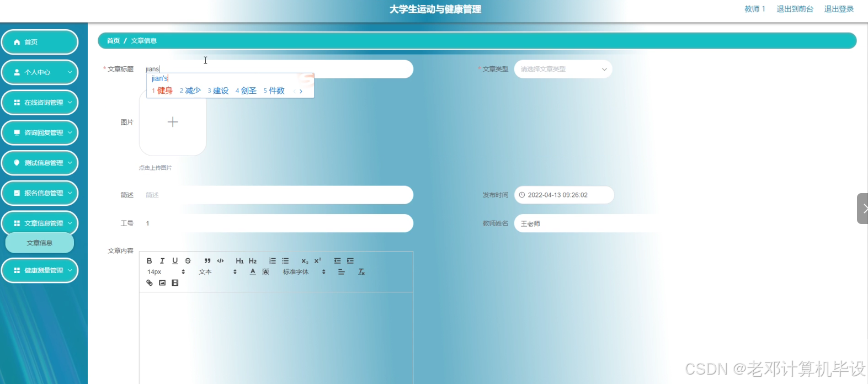This screenshot has height=384, width=868.
Task: Expand the 测试信息管理 sidebar menu
Action: [40, 163]
